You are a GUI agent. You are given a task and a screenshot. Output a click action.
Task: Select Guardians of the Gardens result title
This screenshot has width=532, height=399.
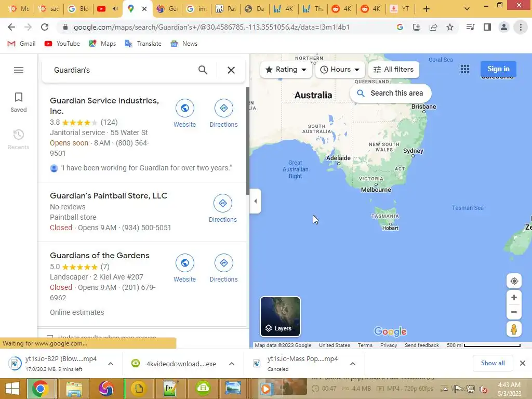click(99, 256)
